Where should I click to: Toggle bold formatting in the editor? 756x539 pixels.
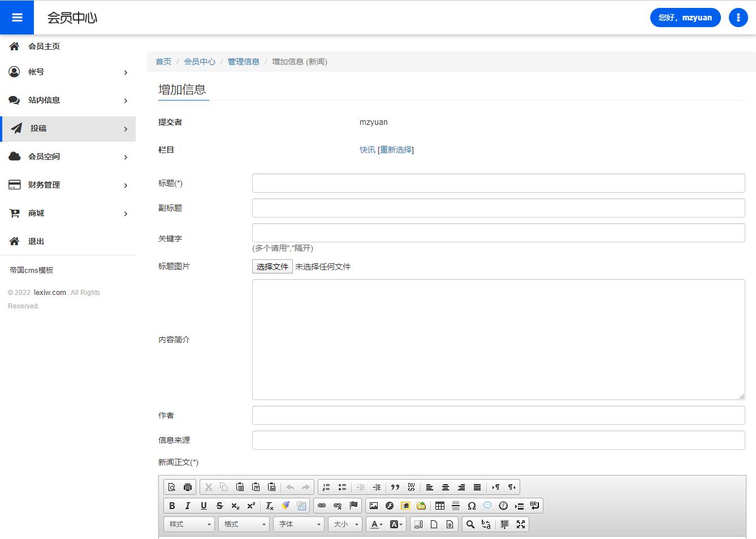coord(172,506)
